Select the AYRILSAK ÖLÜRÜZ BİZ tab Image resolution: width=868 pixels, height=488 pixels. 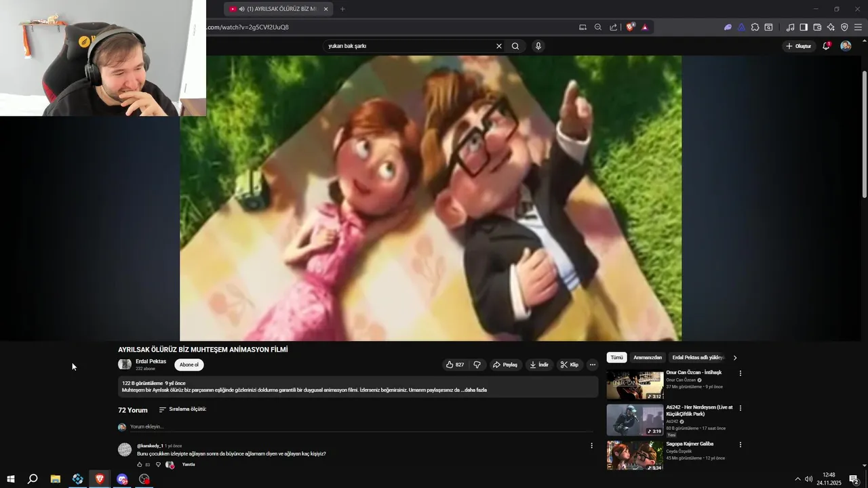278,9
